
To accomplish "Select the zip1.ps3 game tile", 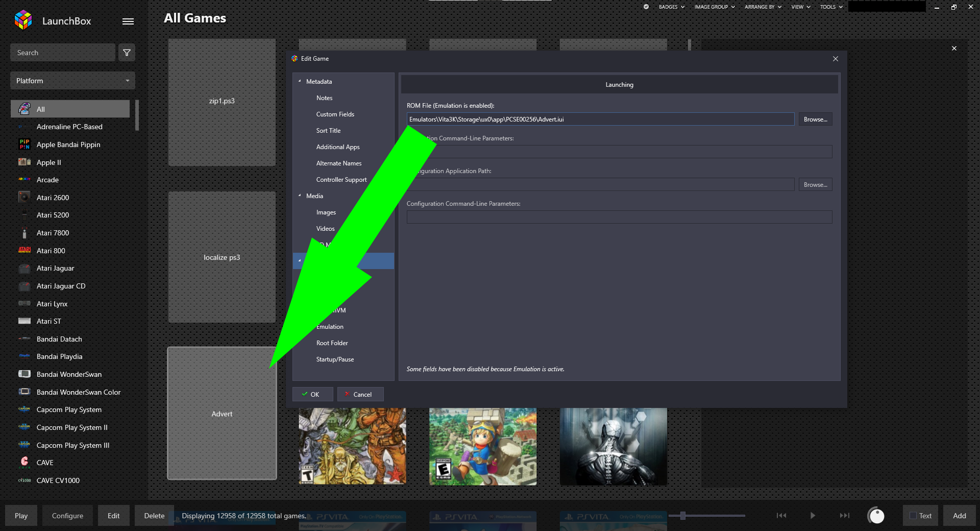I will tap(222, 102).
